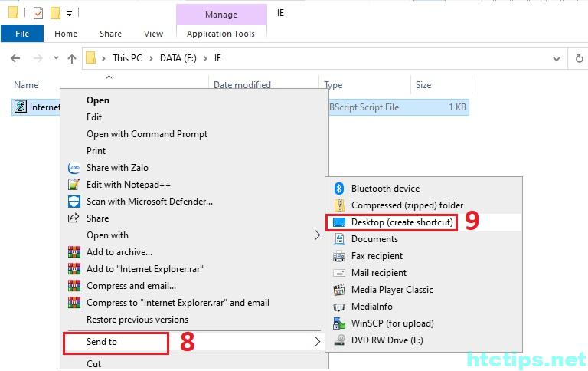Click the DVD RW Drive icon
588x371 pixels.
pyautogui.click(x=338, y=340)
